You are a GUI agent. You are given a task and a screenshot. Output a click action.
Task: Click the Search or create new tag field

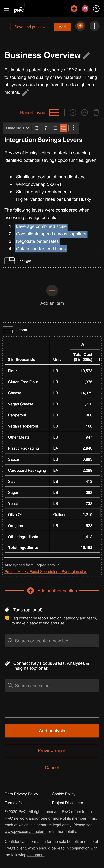pos(52,641)
